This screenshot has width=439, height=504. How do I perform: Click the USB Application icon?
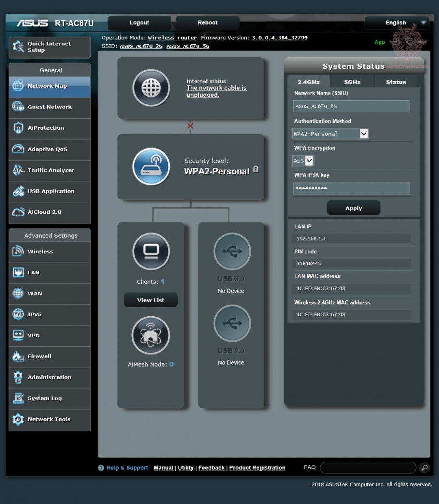[18, 191]
